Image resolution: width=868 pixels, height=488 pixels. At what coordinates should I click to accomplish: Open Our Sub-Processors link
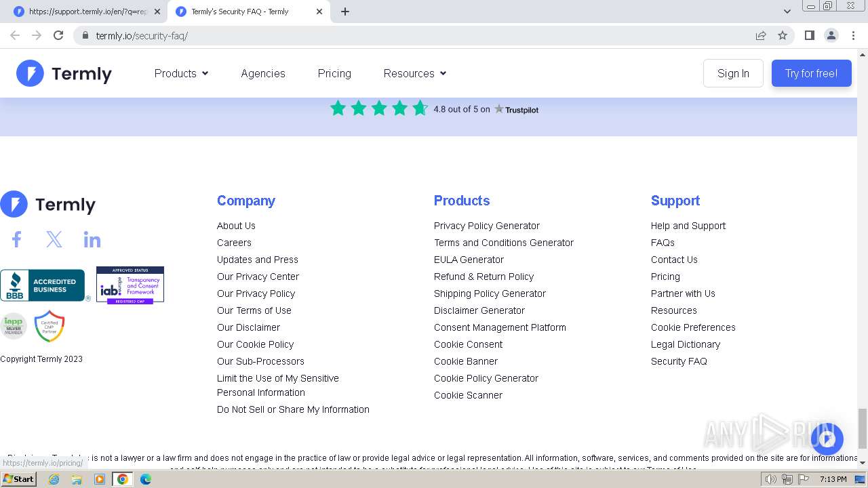pos(260,361)
